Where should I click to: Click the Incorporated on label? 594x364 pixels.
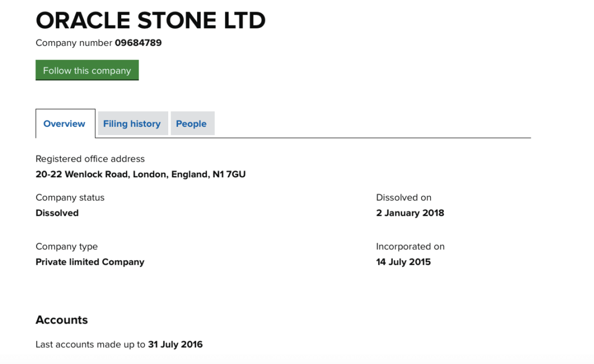coord(410,246)
